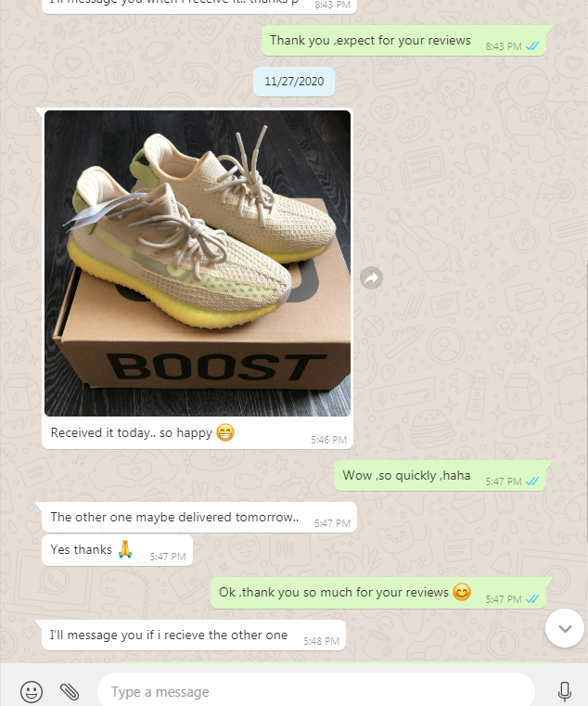Viewport: 588px width, 706px height.
Task: Jump to latest messages with down chevron
Action: pyautogui.click(x=565, y=628)
